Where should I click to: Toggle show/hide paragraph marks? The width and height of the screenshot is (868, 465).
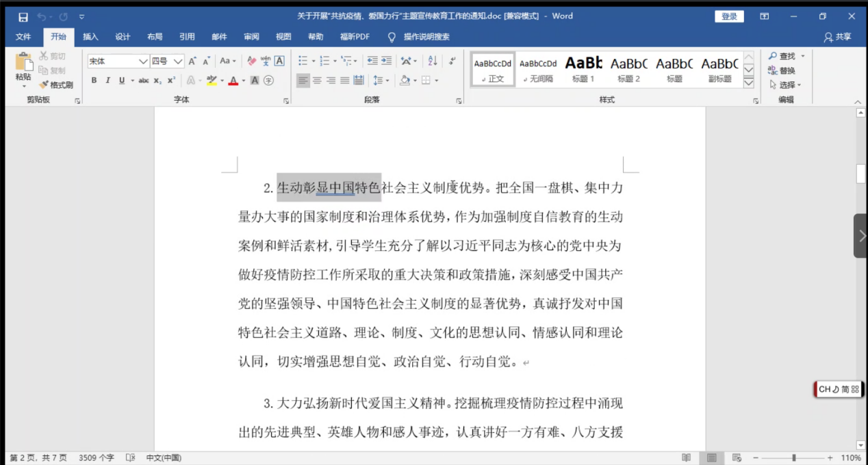(452, 61)
